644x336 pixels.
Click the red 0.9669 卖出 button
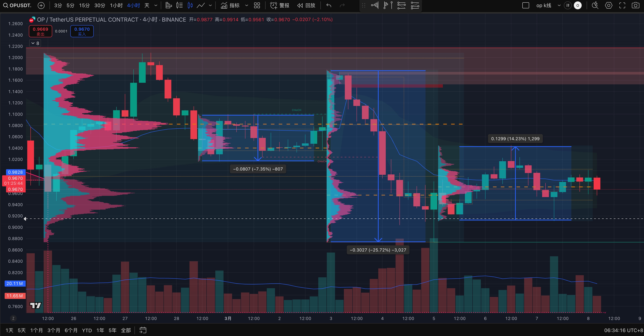click(40, 31)
